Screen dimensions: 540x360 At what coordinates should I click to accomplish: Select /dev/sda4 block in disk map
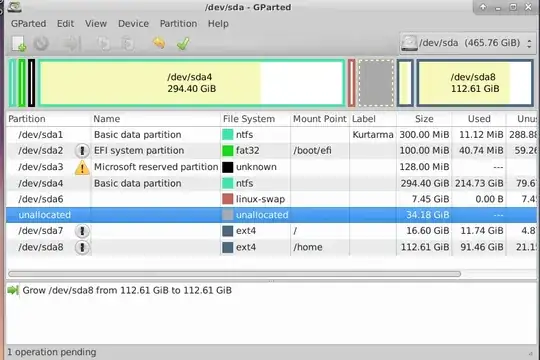point(191,83)
